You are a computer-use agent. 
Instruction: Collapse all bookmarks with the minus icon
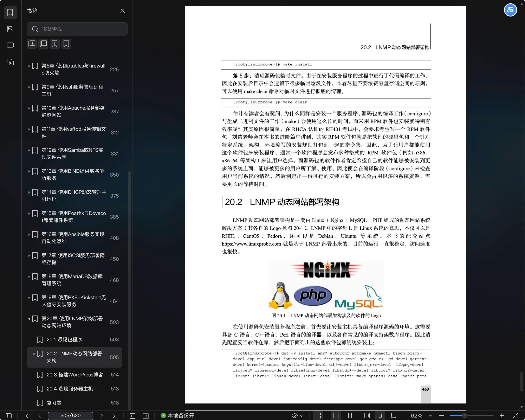coord(43,44)
